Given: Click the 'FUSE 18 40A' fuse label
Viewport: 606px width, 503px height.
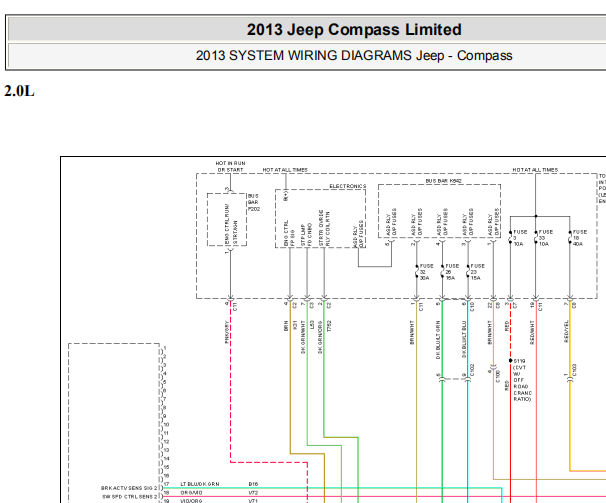Looking at the screenshot, I should pos(580,238).
